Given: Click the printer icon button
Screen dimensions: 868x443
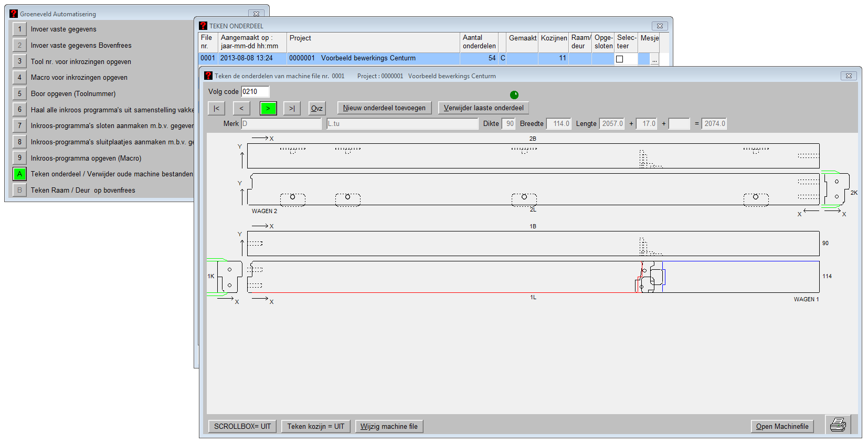Looking at the screenshot, I should pos(838,425).
